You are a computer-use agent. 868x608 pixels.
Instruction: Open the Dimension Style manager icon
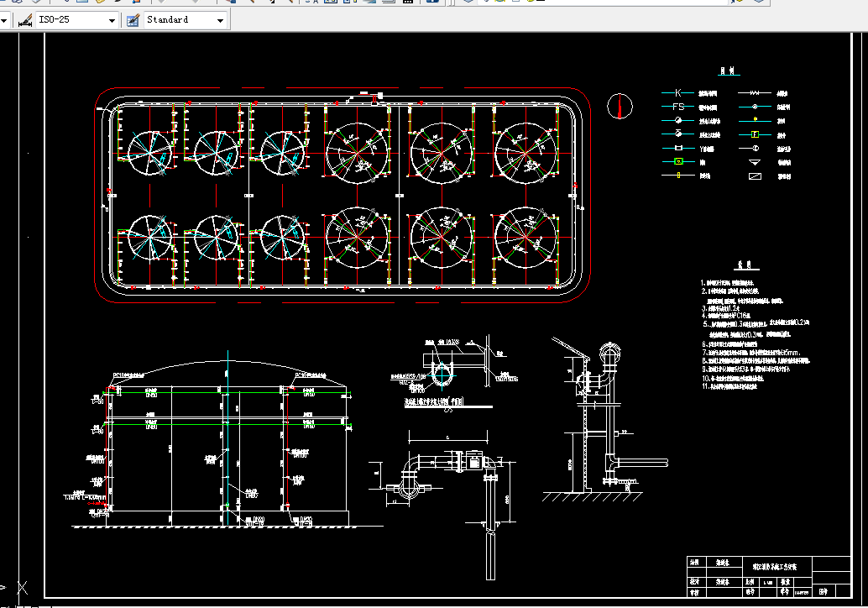(25, 20)
